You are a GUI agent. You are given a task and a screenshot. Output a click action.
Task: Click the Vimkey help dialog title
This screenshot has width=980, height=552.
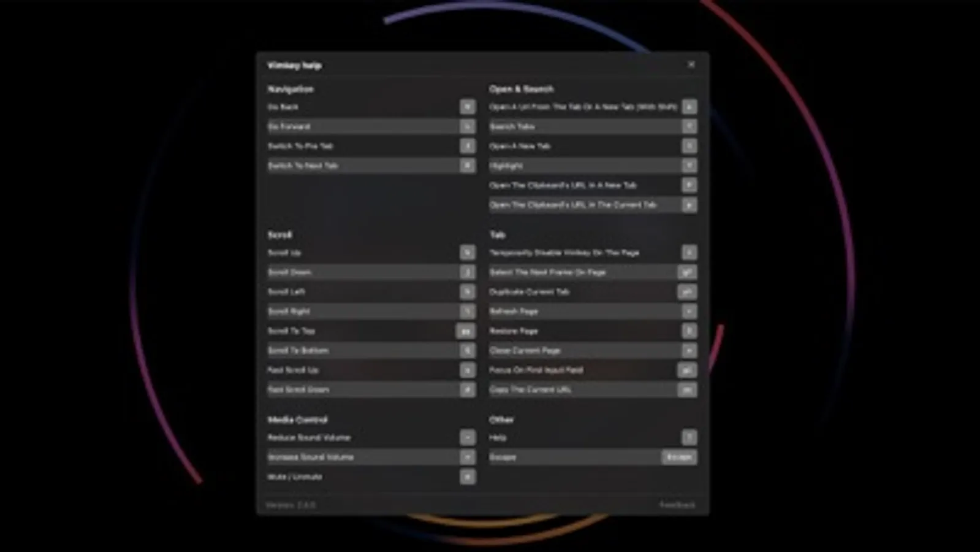tap(294, 65)
